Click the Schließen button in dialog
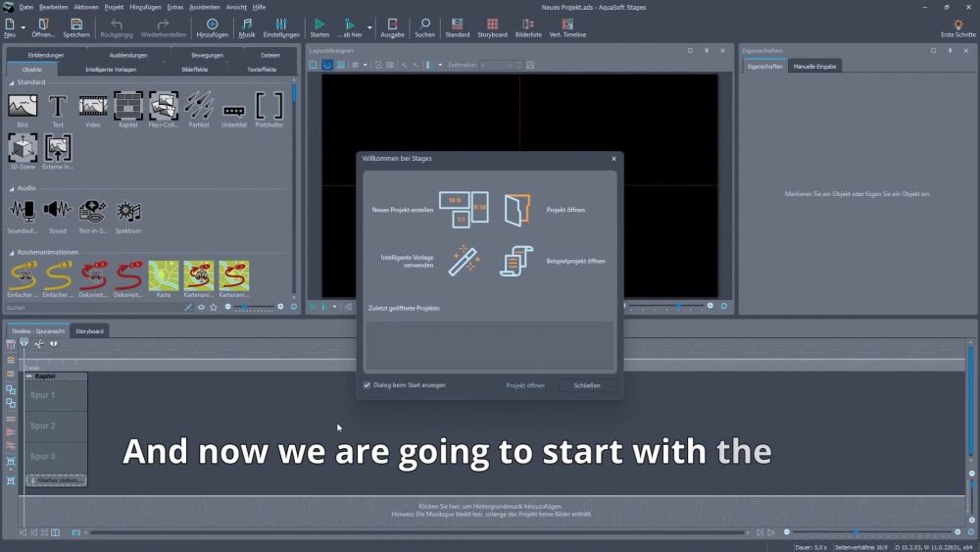Image resolution: width=980 pixels, height=552 pixels. tap(587, 385)
